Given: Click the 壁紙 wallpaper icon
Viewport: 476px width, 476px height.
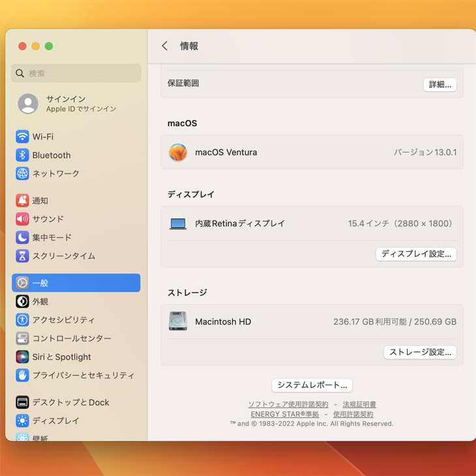Looking at the screenshot, I should pyautogui.click(x=22, y=437).
